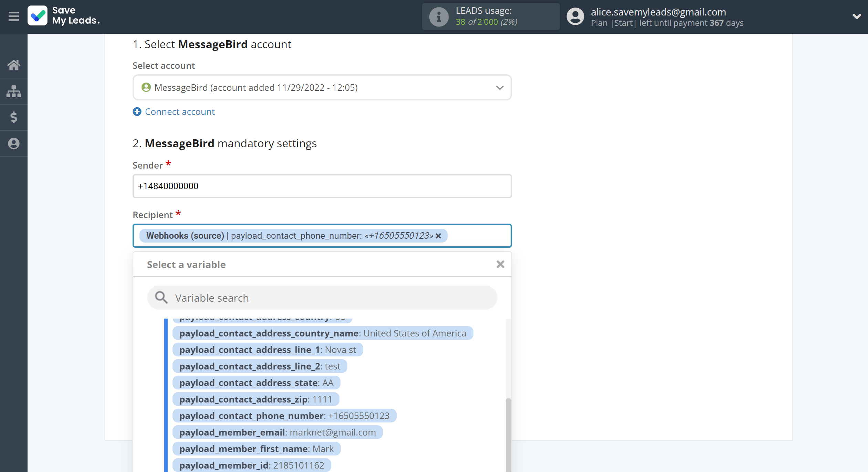Select payload_contact_address_line_1 variable
868x472 pixels.
point(268,350)
